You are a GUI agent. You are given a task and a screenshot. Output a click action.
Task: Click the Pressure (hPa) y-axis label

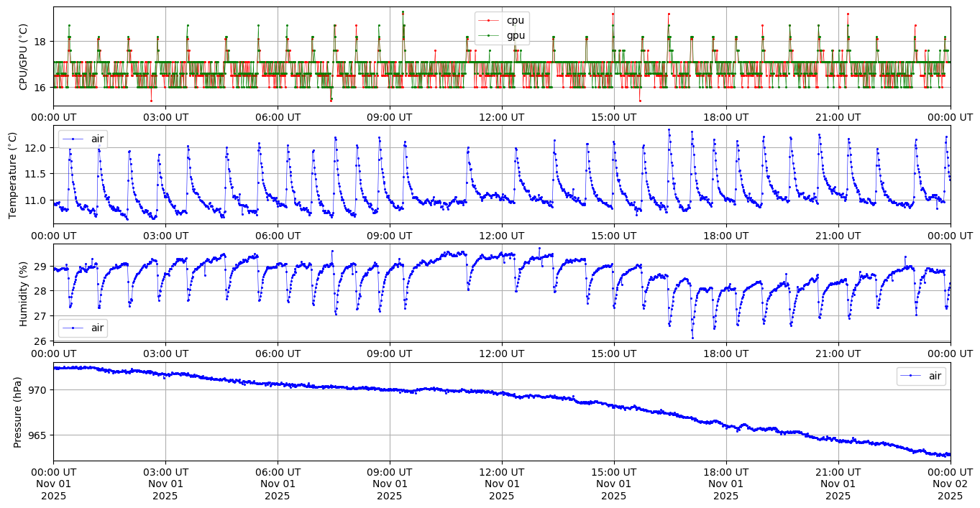click(x=17, y=412)
